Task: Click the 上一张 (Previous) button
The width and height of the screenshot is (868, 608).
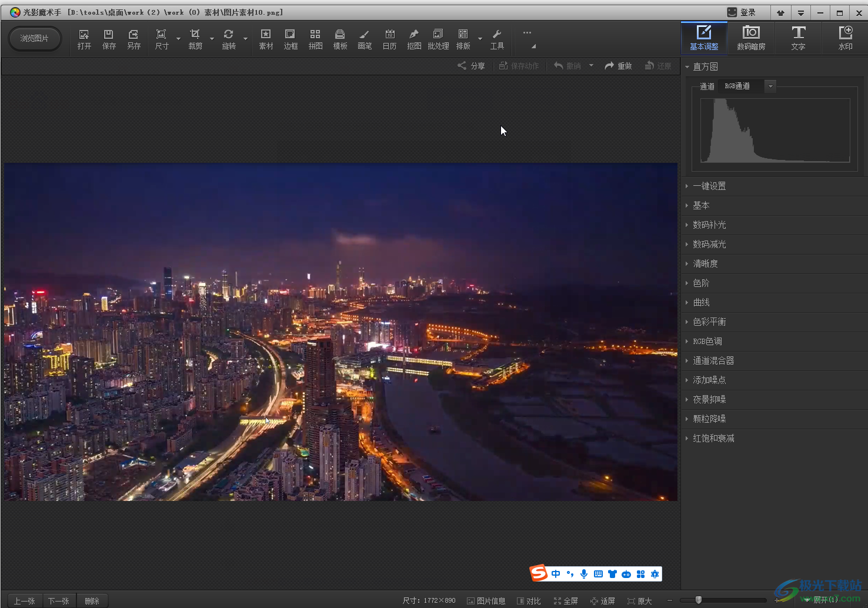Action: pos(25,601)
